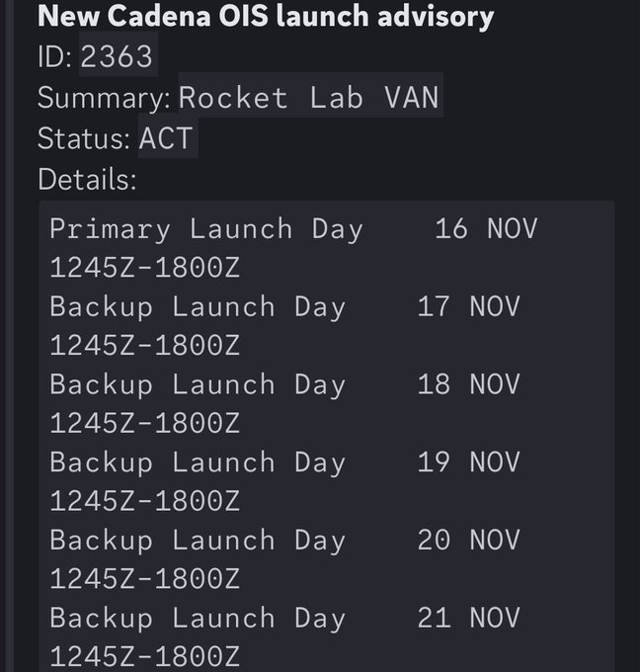
Task: Click the time window under the 17 NOV line
Action: tap(144, 346)
